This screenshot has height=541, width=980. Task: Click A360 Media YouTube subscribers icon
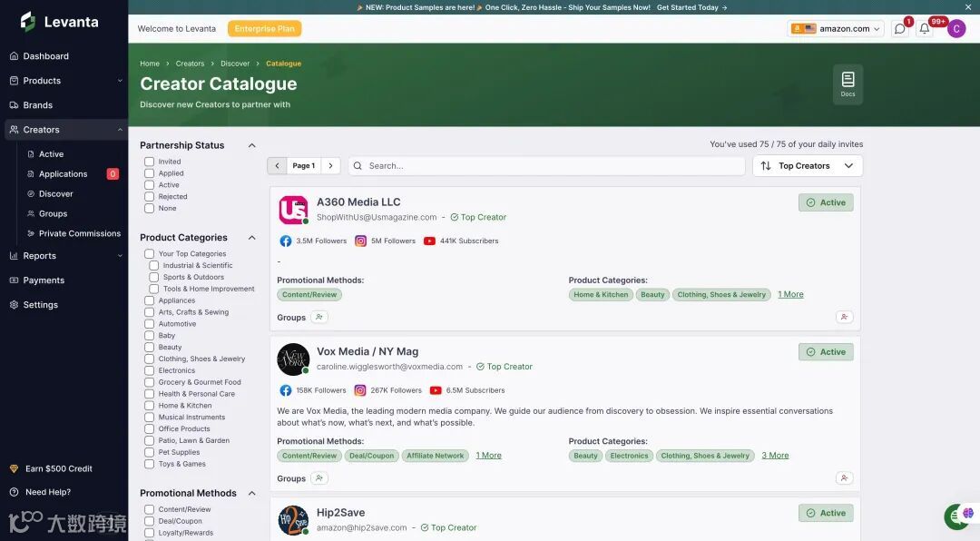coord(429,241)
